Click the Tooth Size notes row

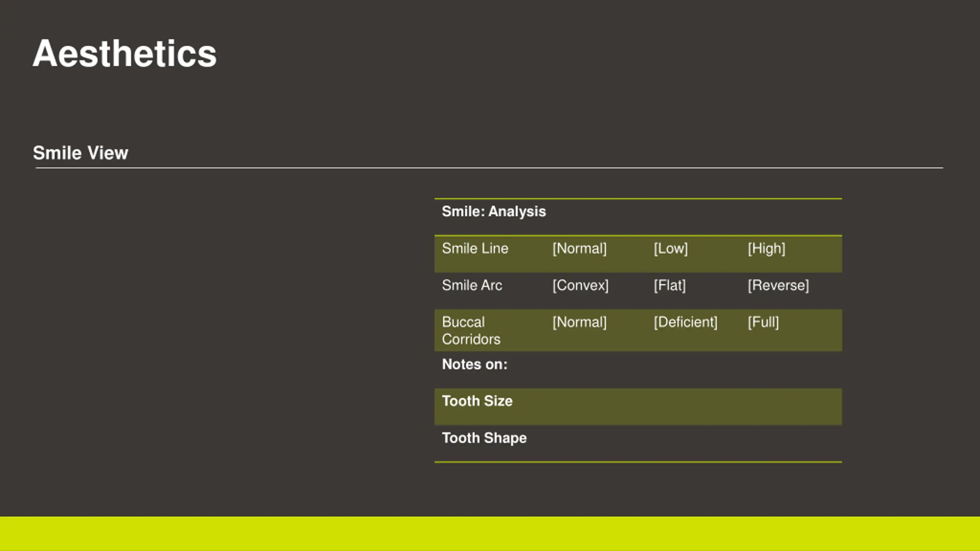tap(638, 407)
